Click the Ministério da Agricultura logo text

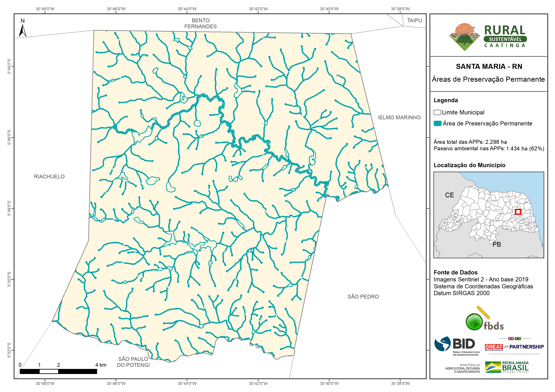tap(462, 368)
